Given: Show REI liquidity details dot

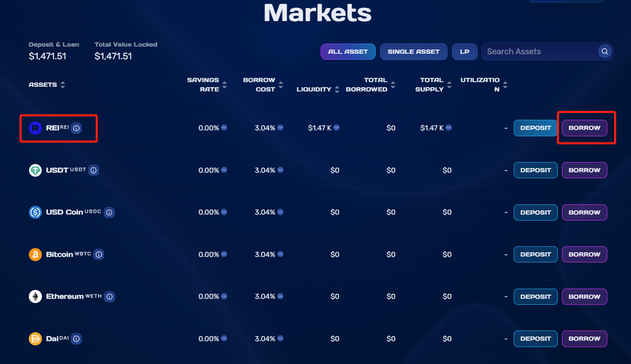Looking at the screenshot, I should click(x=336, y=127).
